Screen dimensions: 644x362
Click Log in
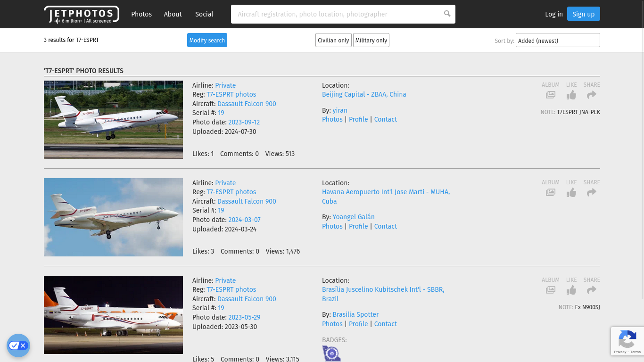pyautogui.click(x=554, y=14)
